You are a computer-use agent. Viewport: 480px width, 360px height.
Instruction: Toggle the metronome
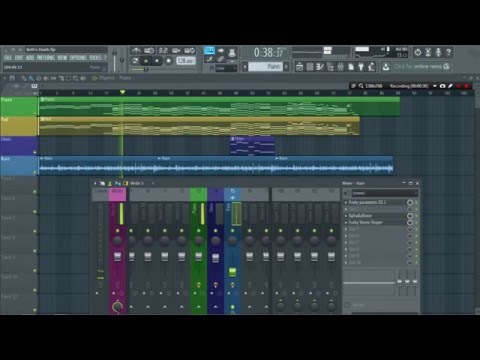click(x=136, y=50)
